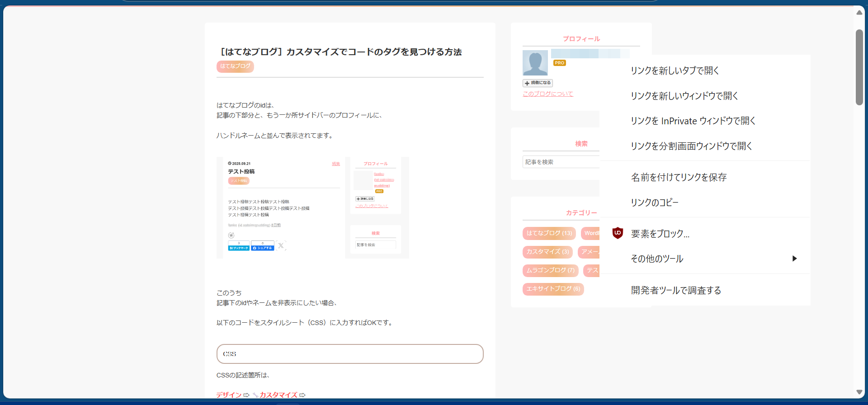This screenshot has width=868, height=405.
Task: Click the vertical scrollbar thumb
Action: 859,67
